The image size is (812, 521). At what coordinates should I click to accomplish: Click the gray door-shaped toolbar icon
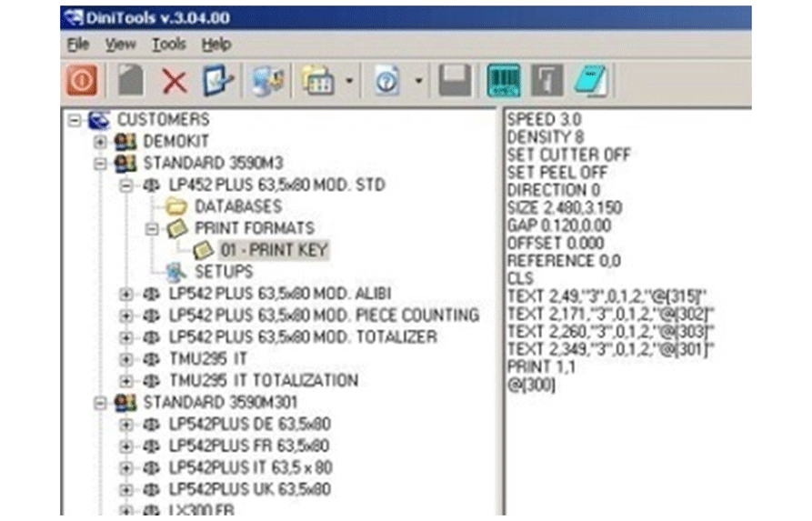(547, 82)
